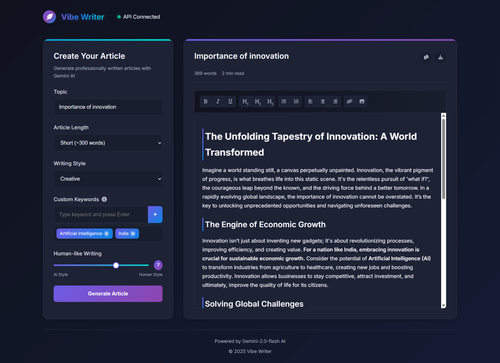Focus the custom keyword input field

(x=101, y=214)
